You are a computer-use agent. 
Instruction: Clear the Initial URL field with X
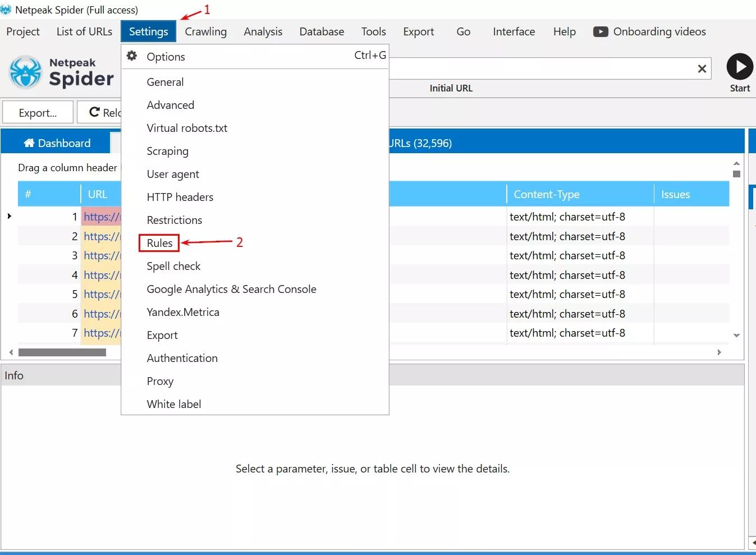coord(702,68)
